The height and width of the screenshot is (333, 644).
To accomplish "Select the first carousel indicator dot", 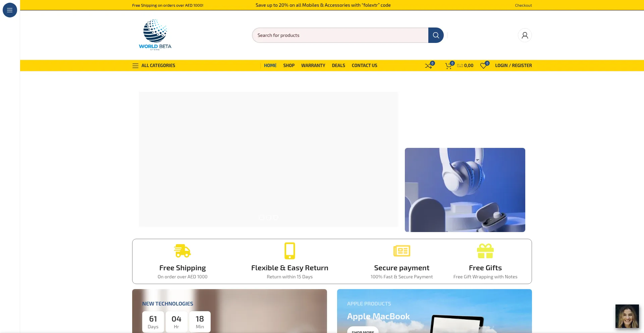I will click(x=261, y=217).
